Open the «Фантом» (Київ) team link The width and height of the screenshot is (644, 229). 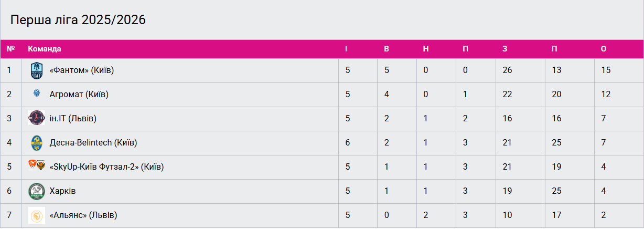pos(81,70)
